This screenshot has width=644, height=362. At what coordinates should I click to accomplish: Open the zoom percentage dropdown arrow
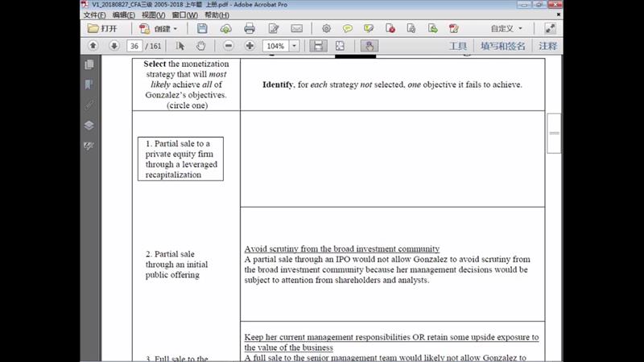click(x=294, y=46)
